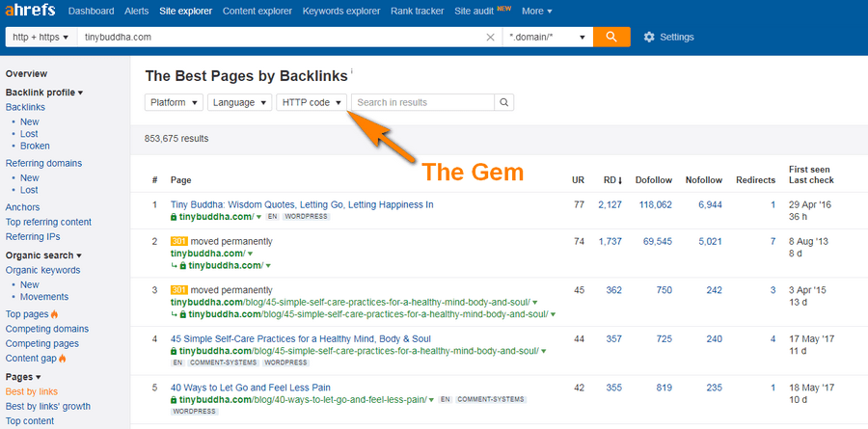The height and width of the screenshot is (429, 868).
Task: Open the Tiny Buddha: Wisdom Quotes page title link
Action: (302, 204)
